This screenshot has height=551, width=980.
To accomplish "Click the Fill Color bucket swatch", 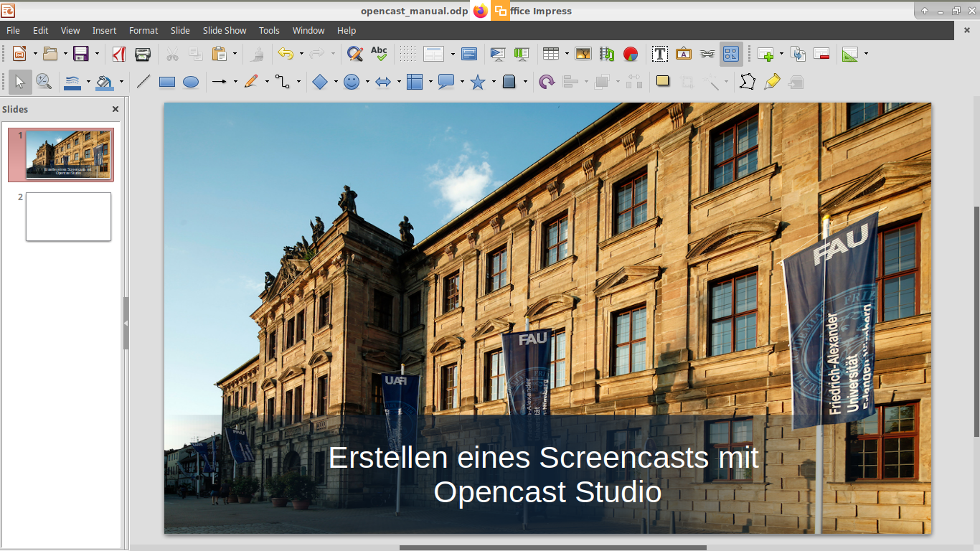I will coord(104,82).
